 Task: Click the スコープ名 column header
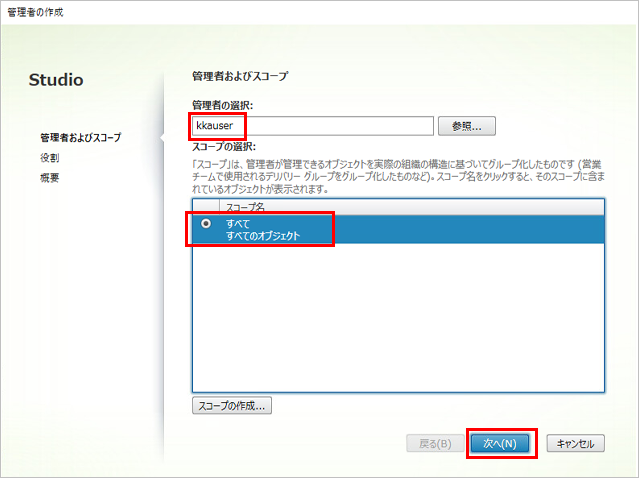point(412,207)
